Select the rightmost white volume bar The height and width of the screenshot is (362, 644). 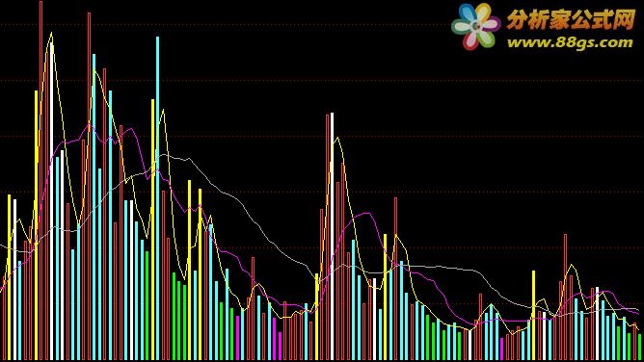pyautogui.click(x=597, y=323)
